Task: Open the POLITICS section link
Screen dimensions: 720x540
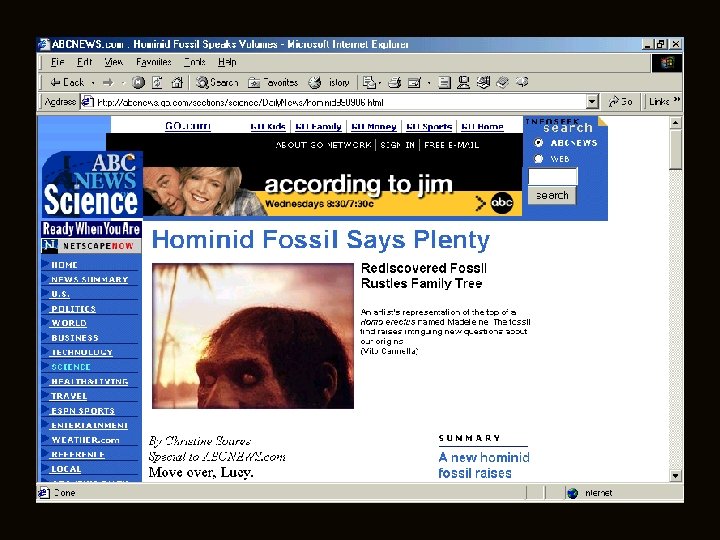Action: point(73,309)
